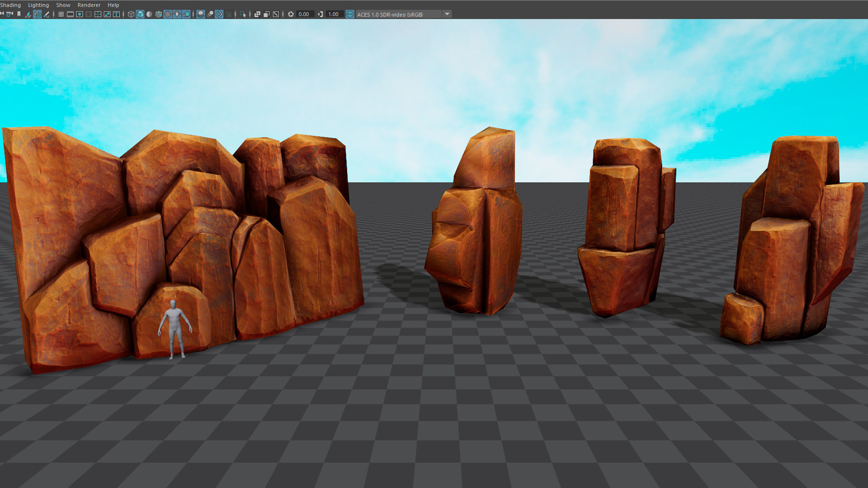Image resolution: width=868 pixels, height=488 pixels.
Task: Click the exposure aperture icon
Action: tap(291, 14)
